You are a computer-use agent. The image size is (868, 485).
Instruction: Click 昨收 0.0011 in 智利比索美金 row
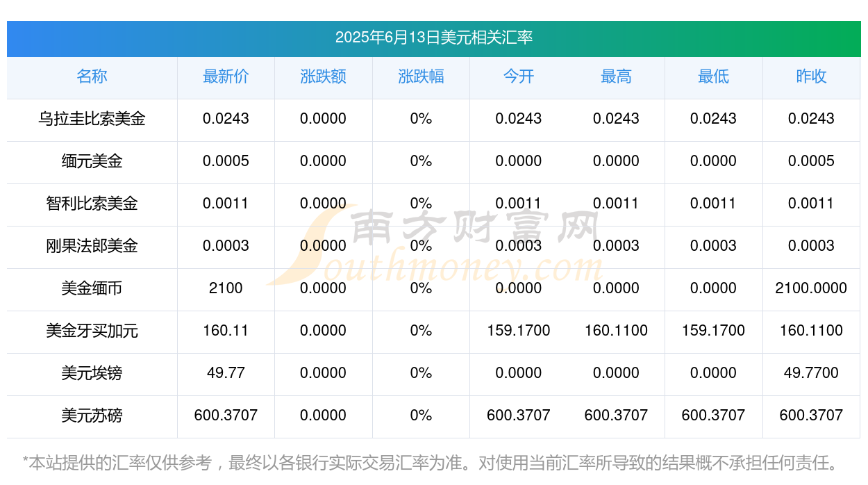click(x=811, y=204)
